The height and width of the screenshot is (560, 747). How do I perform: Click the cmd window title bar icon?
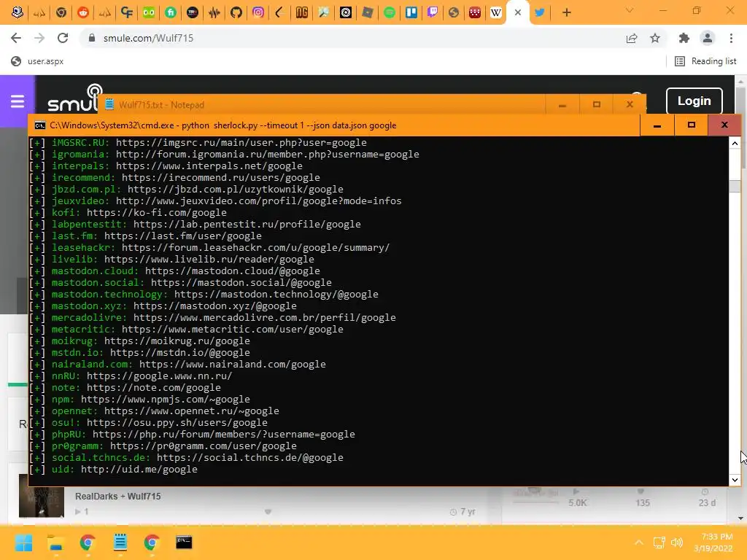point(40,125)
